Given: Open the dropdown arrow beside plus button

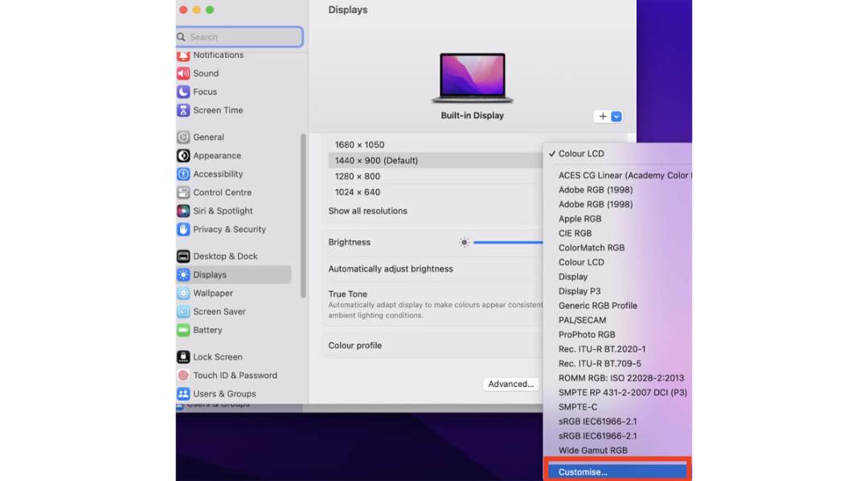Looking at the screenshot, I should 616,117.
